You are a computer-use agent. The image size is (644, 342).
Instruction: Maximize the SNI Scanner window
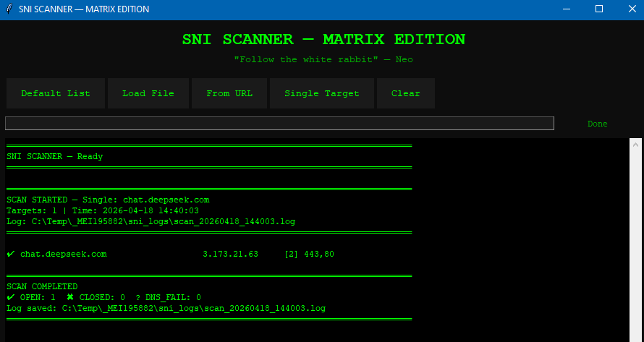pos(599,9)
